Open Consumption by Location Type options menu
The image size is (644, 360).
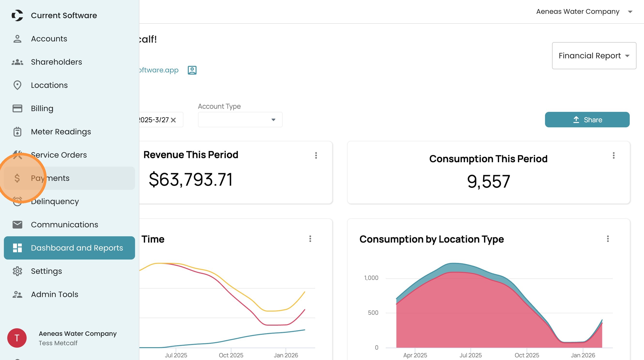[x=608, y=239]
